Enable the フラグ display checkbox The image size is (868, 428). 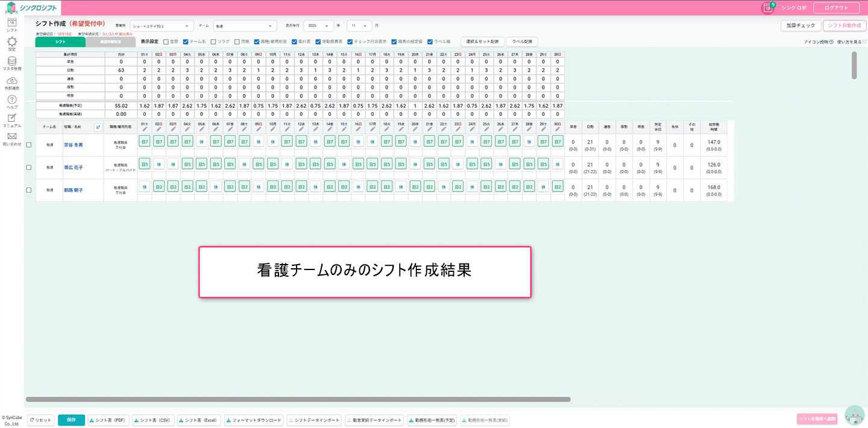(x=213, y=42)
